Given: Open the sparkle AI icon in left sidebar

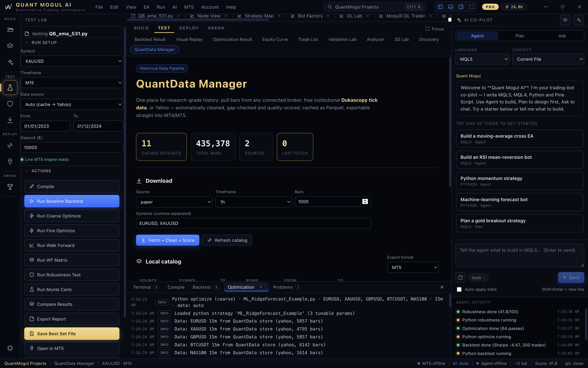Looking at the screenshot, I should coord(10,62).
